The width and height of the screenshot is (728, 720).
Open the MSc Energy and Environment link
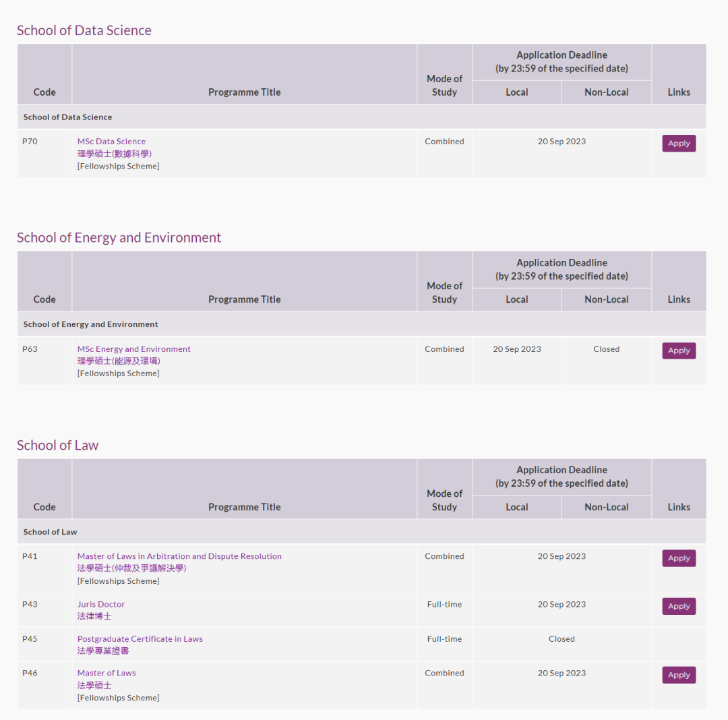[x=133, y=349]
